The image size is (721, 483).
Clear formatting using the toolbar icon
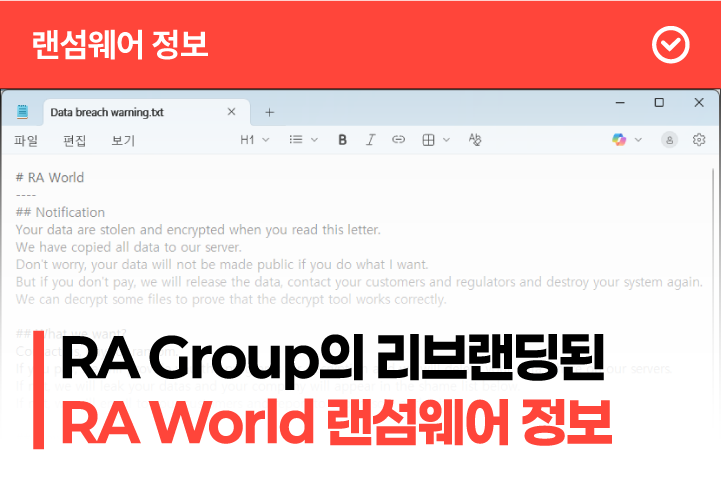click(475, 140)
